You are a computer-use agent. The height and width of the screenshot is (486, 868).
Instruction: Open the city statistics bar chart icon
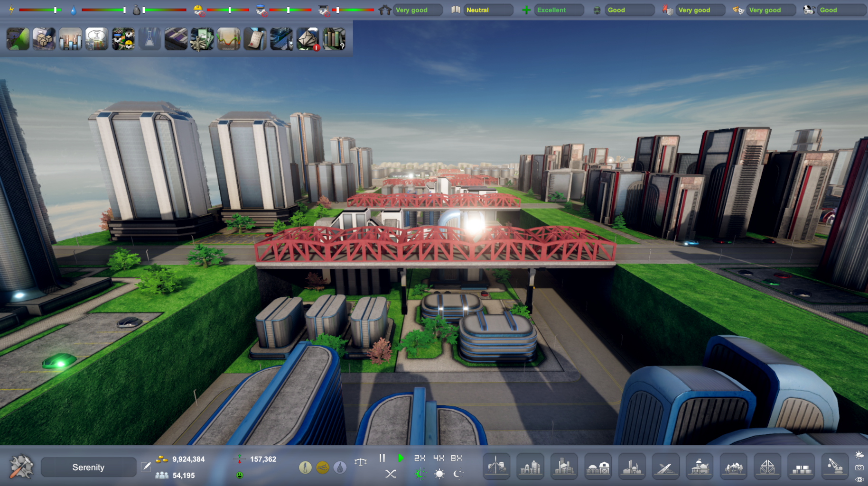coord(70,39)
